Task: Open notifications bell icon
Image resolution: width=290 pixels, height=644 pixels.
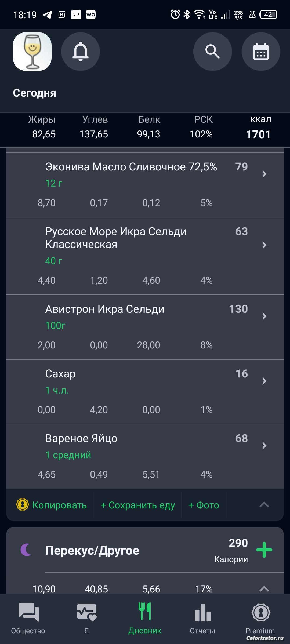Action: [x=81, y=52]
